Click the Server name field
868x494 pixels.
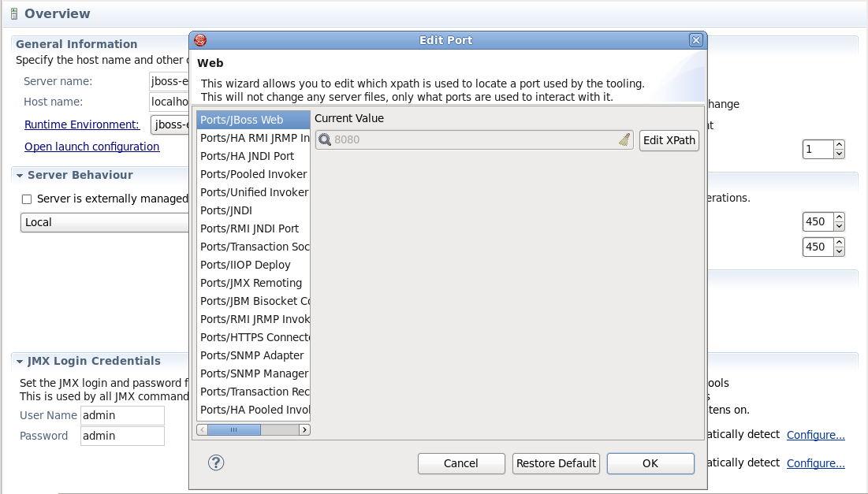coord(170,81)
